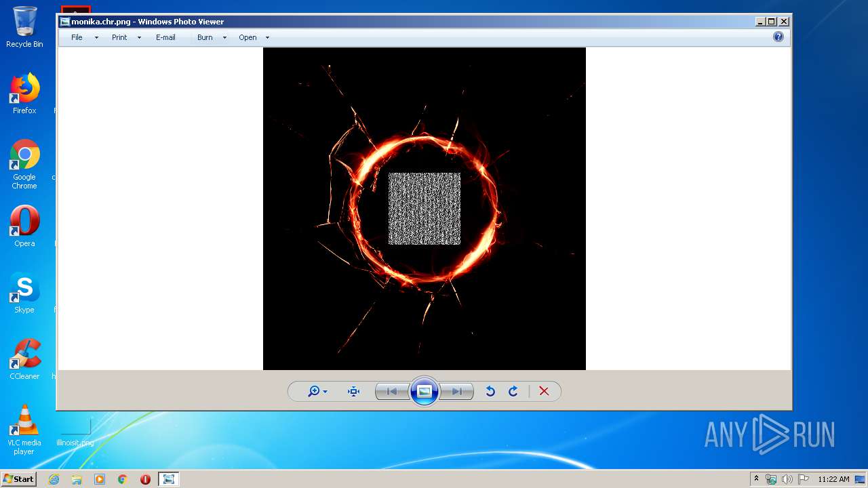The height and width of the screenshot is (488, 868).
Task: Open the zoom (magnifier) control
Action: [317, 391]
